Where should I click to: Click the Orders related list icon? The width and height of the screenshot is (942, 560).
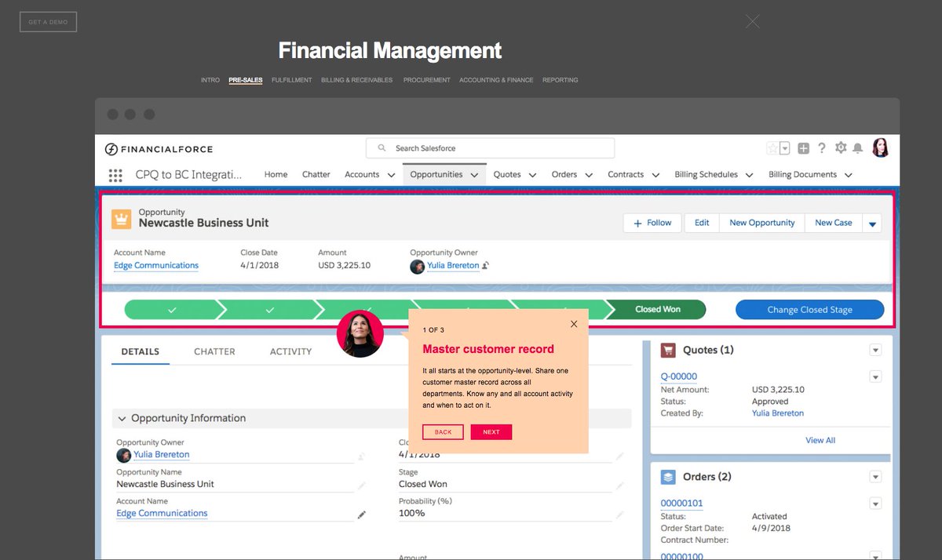668,476
